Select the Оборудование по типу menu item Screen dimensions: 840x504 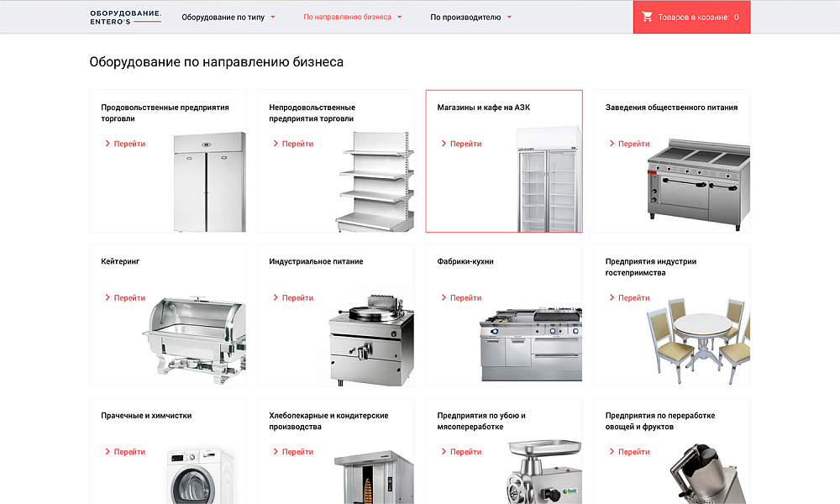(223, 16)
